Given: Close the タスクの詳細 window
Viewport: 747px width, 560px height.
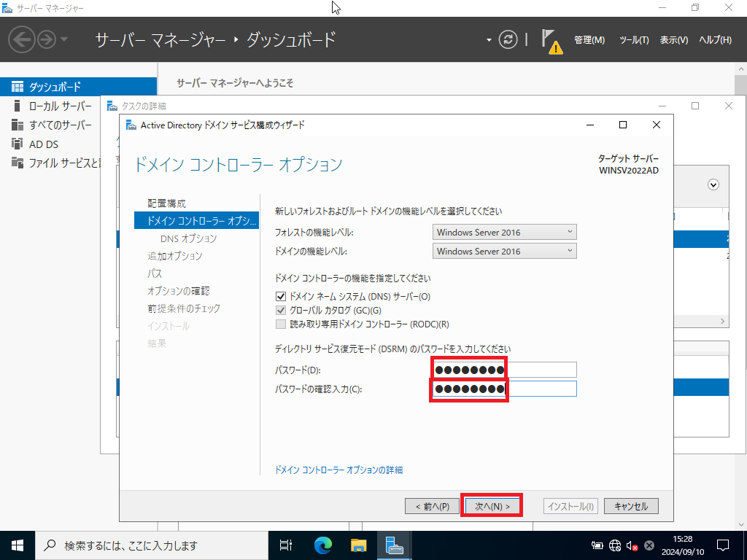Looking at the screenshot, I should pos(729,106).
